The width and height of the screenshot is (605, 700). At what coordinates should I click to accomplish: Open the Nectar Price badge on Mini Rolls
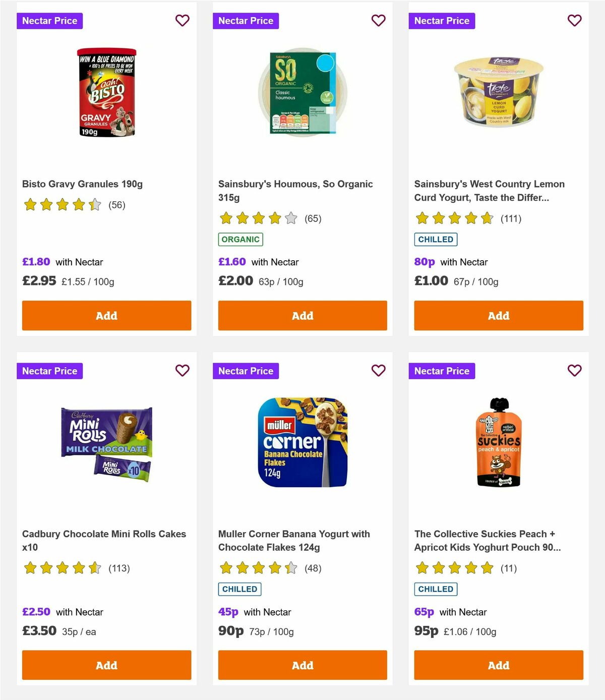coord(50,371)
